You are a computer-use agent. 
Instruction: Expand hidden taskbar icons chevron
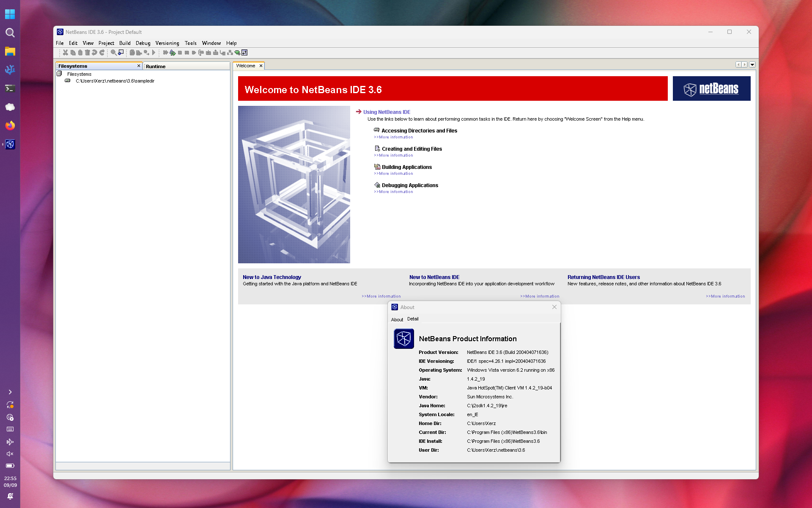10,392
